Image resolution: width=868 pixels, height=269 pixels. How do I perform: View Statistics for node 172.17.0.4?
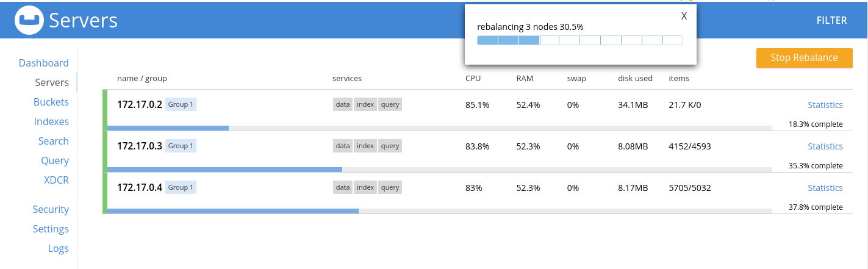pyautogui.click(x=825, y=188)
